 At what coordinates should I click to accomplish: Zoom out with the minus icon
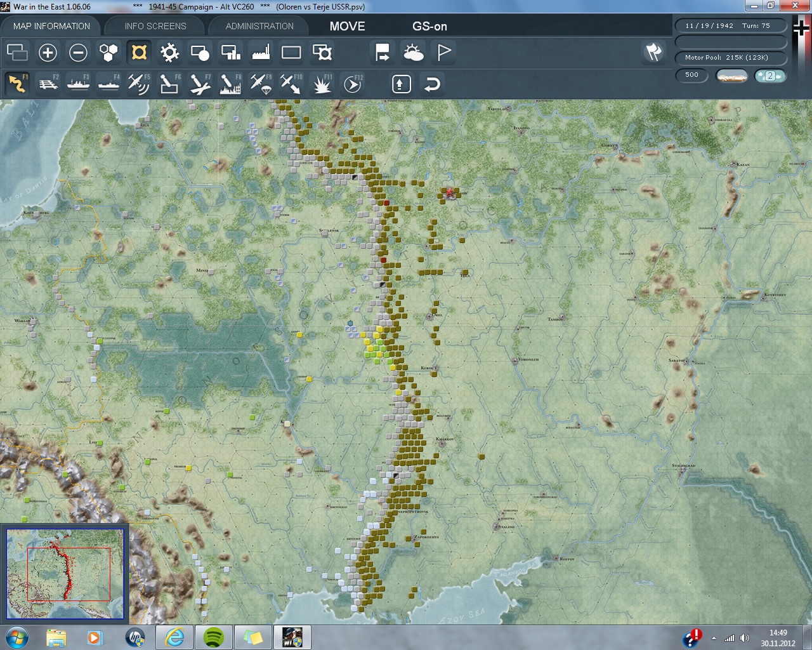point(78,53)
